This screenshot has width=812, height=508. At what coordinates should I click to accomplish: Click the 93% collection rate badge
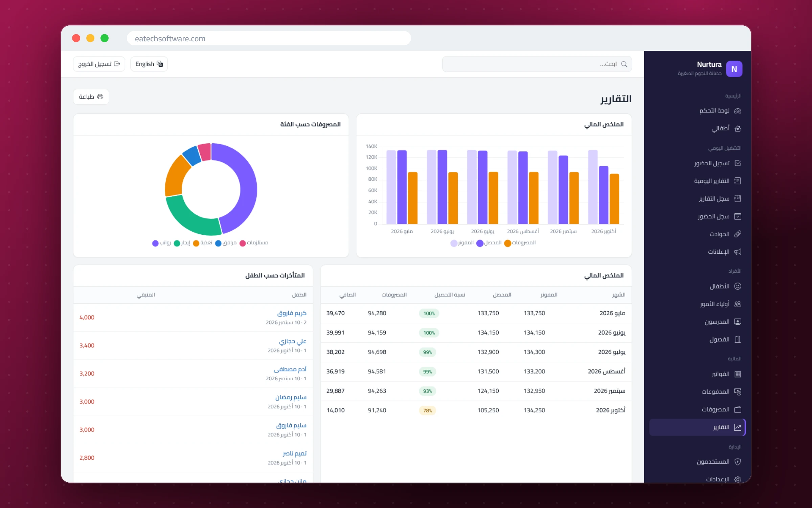pos(428,391)
